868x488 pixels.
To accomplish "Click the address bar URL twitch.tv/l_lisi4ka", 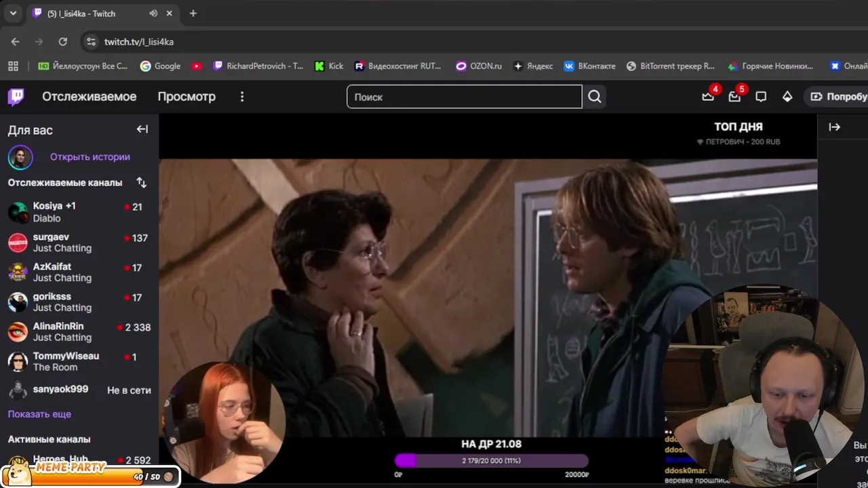I will pos(139,41).
